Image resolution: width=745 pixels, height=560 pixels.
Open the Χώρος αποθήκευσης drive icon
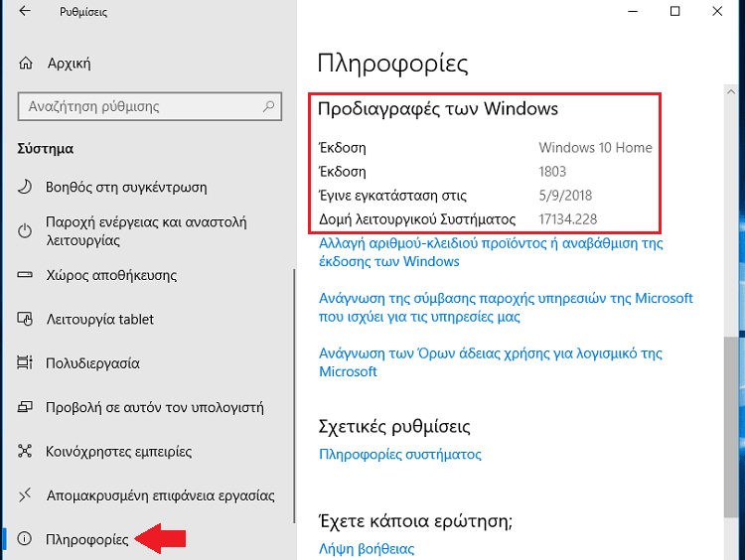pos(25,274)
